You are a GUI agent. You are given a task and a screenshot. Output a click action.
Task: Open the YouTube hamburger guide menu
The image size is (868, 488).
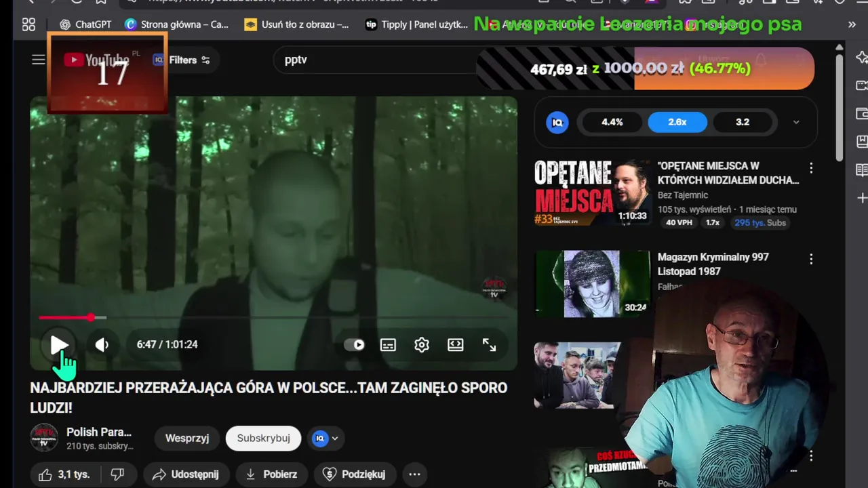pyautogui.click(x=39, y=60)
